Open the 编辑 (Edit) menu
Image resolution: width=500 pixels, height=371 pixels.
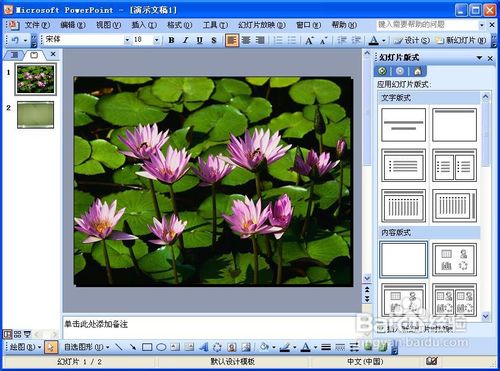72,25
